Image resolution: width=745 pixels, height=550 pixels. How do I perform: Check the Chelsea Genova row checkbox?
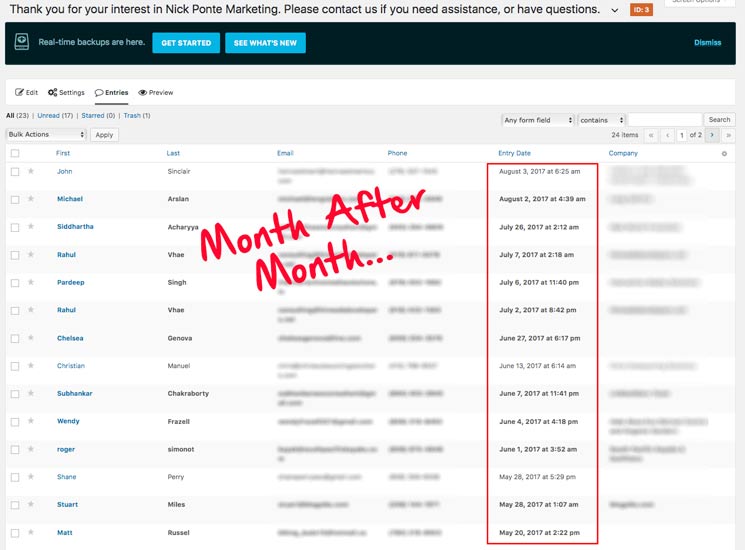15,338
